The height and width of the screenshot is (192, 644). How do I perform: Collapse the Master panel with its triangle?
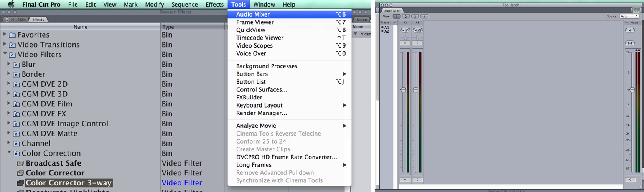tap(627, 23)
